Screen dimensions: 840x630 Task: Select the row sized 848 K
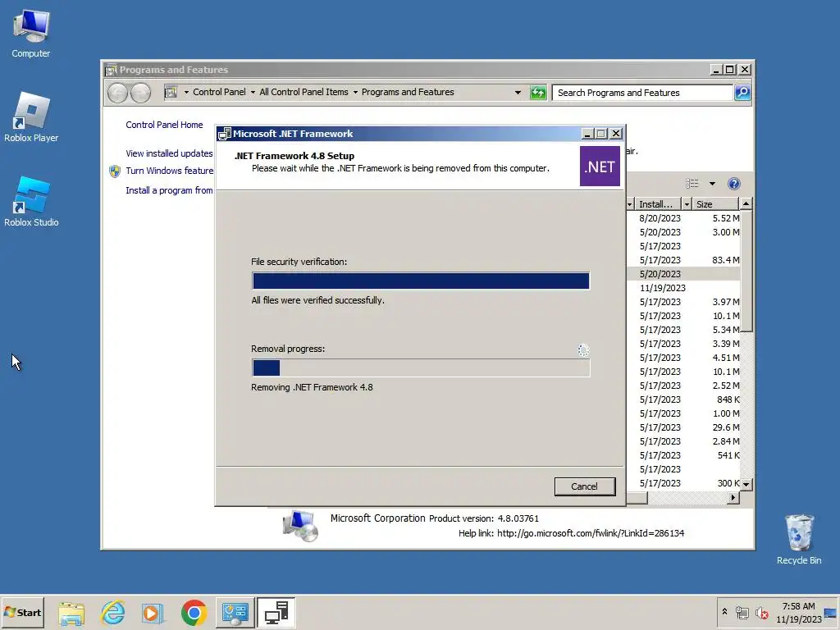[683, 399]
